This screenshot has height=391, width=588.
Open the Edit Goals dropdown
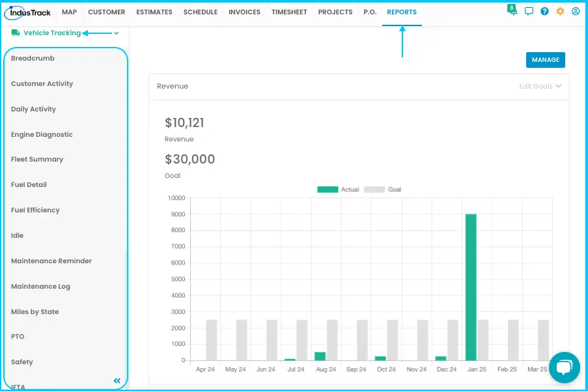540,86
